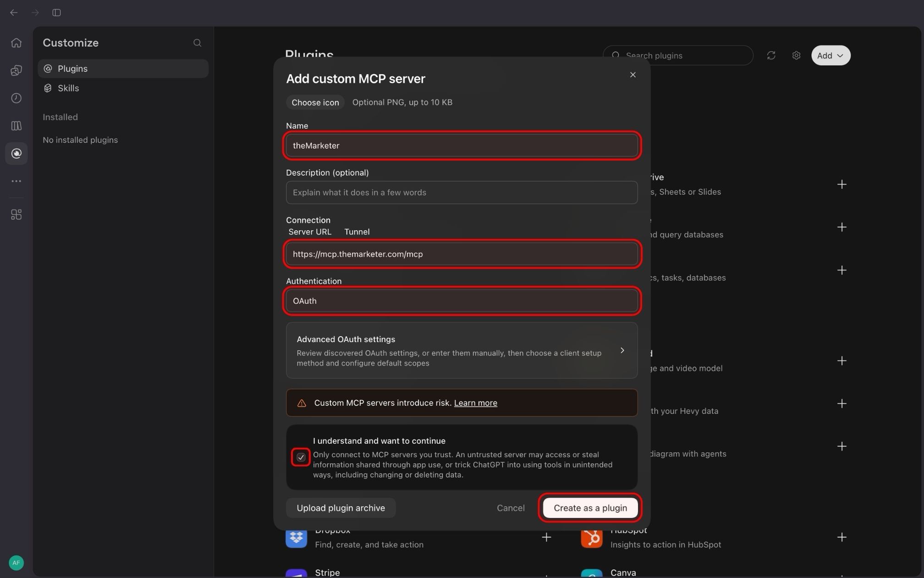Click the 'No installed plugins' text
This screenshot has height=578, width=924.
(x=80, y=140)
